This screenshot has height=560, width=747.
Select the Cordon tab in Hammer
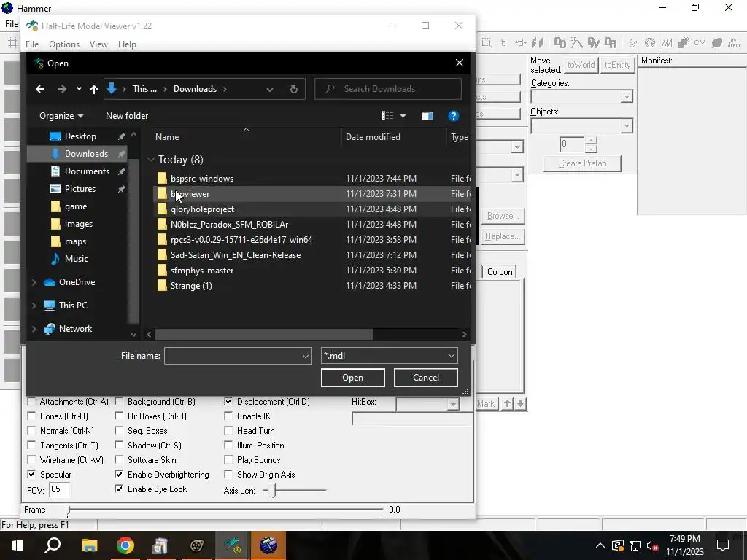pyautogui.click(x=500, y=272)
